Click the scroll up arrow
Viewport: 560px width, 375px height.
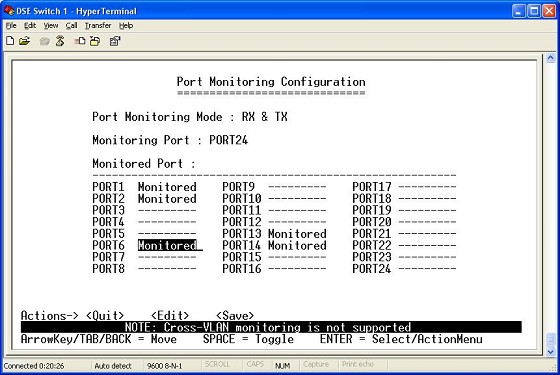click(x=551, y=58)
